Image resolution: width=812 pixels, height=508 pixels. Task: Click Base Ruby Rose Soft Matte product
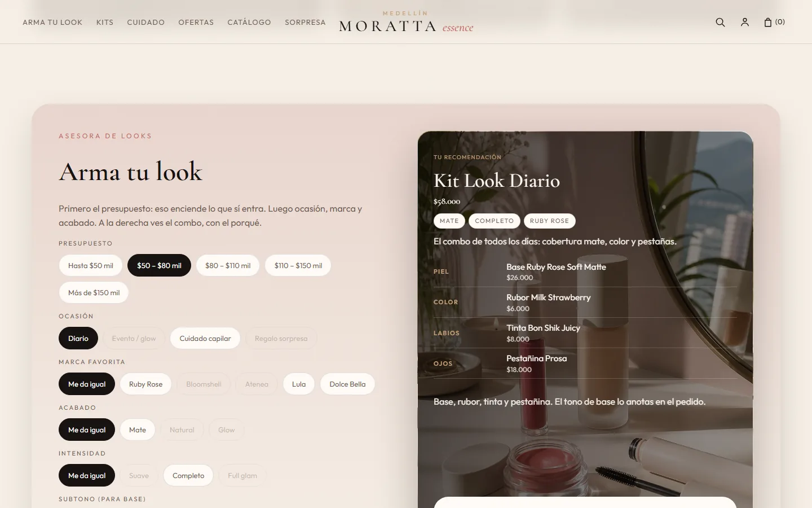pyautogui.click(x=556, y=267)
